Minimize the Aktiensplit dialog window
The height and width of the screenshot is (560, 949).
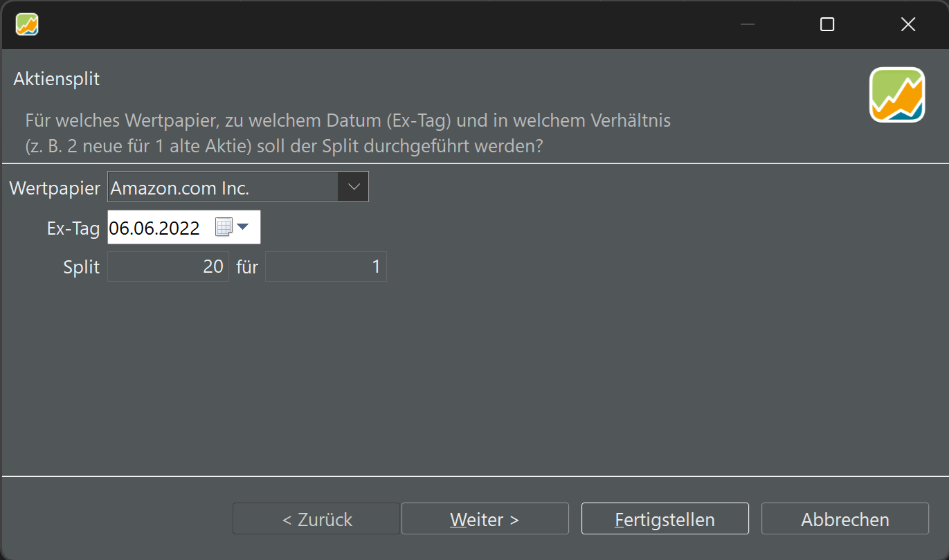coord(748,24)
